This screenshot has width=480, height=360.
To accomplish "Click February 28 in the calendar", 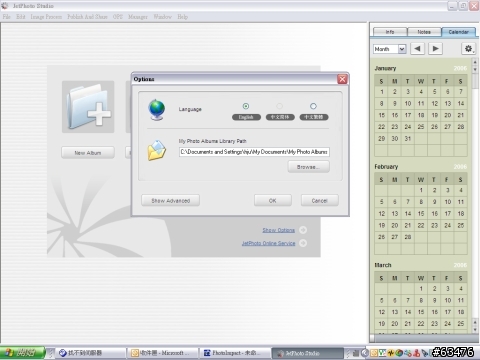I will 408,237.
